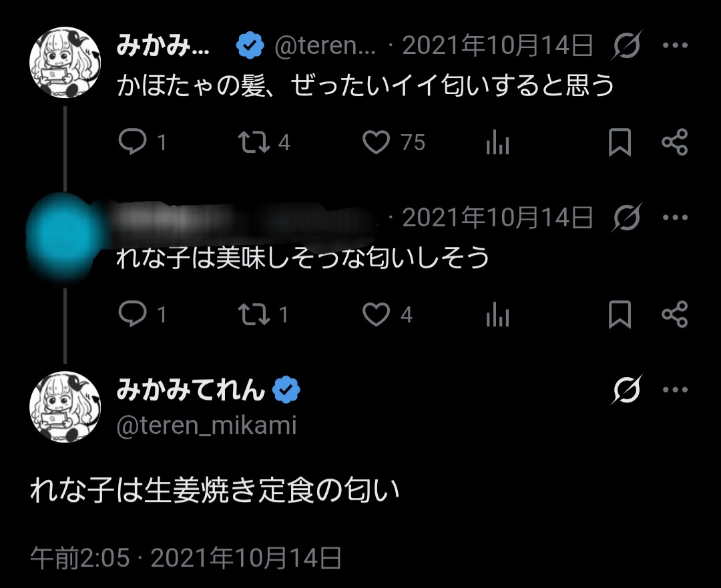
Task: Share the first tweet
Action: [674, 142]
